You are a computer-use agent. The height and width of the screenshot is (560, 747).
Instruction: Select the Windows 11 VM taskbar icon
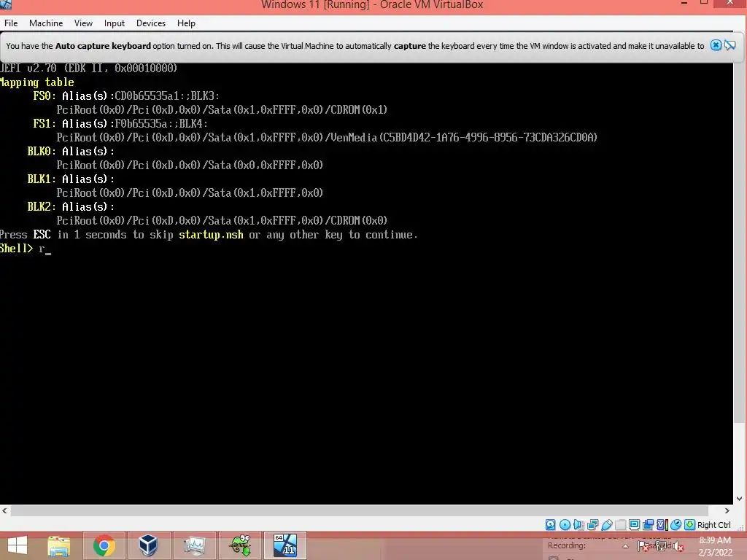(x=285, y=545)
